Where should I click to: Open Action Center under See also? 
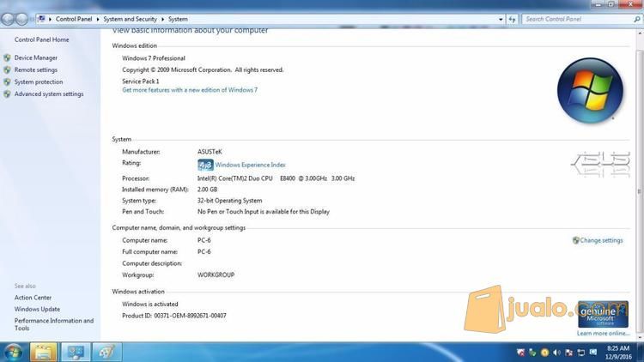[33, 298]
